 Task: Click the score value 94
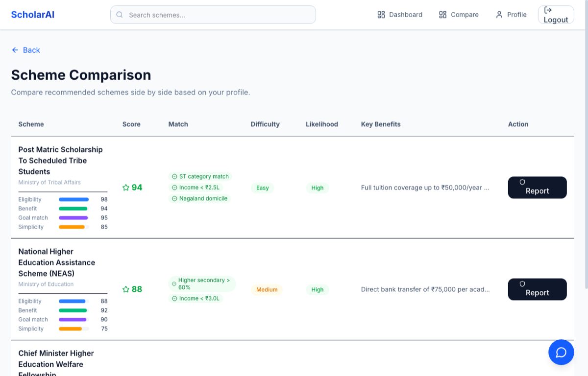[137, 188]
